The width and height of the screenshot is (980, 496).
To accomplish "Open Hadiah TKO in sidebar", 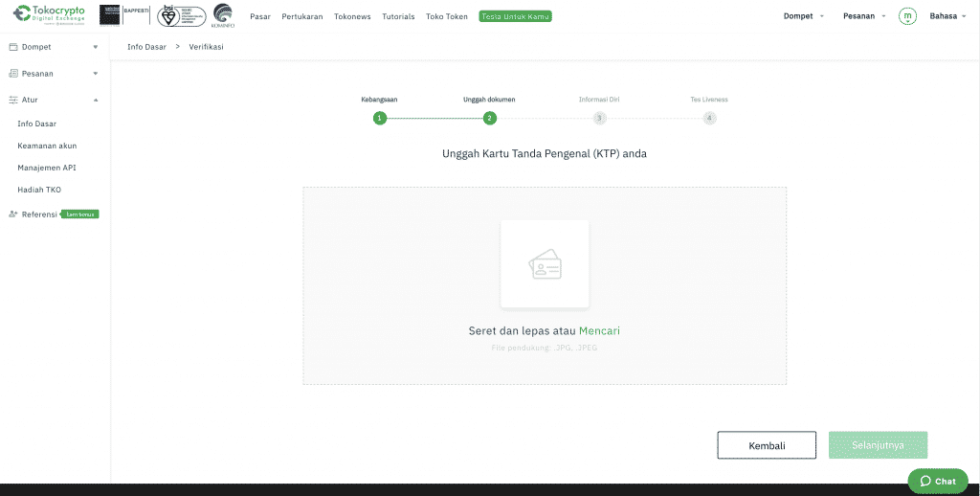I will [39, 190].
